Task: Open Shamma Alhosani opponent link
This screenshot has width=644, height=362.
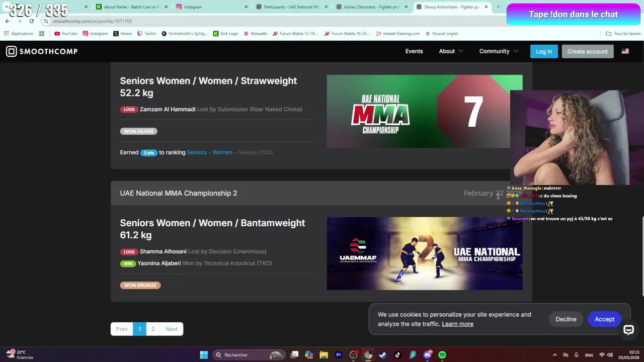Action: pyautogui.click(x=163, y=251)
